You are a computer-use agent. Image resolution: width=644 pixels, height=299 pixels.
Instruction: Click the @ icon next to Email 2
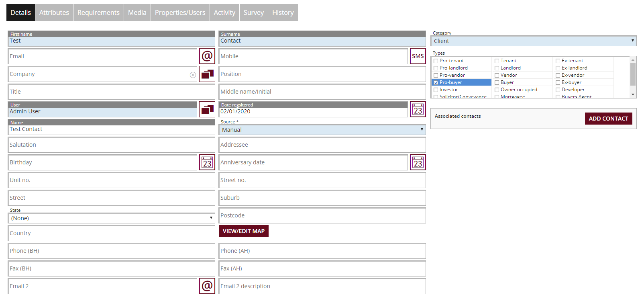[x=207, y=286]
